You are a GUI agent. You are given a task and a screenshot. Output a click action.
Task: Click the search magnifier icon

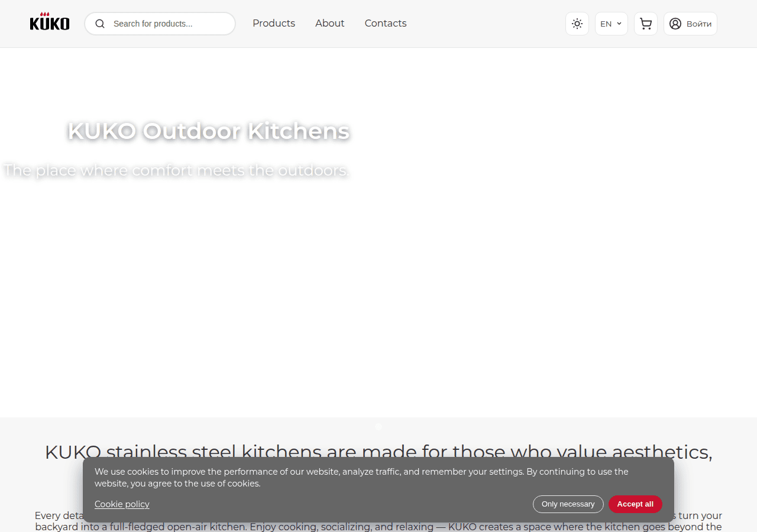(x=100, y=24)
